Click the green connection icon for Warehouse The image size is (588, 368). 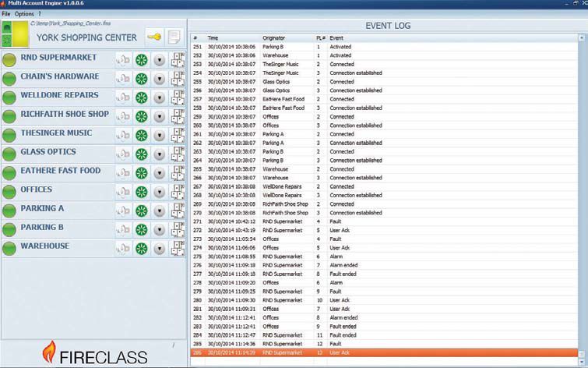(x=142, y=248)
